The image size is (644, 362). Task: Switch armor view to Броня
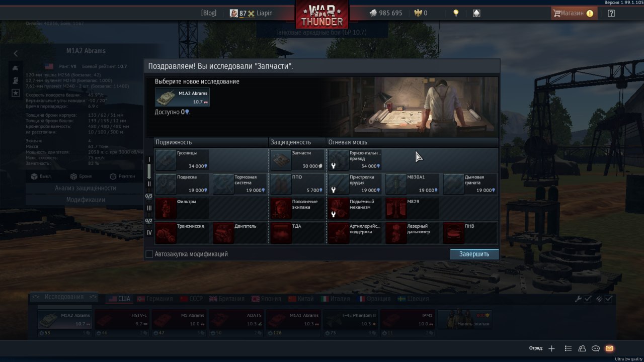click(82, 176)
